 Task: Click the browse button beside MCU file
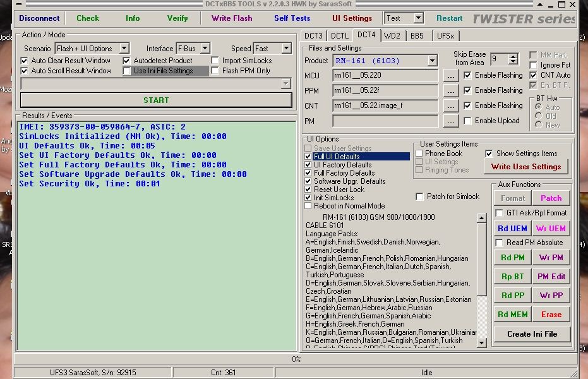click(450, 76)
